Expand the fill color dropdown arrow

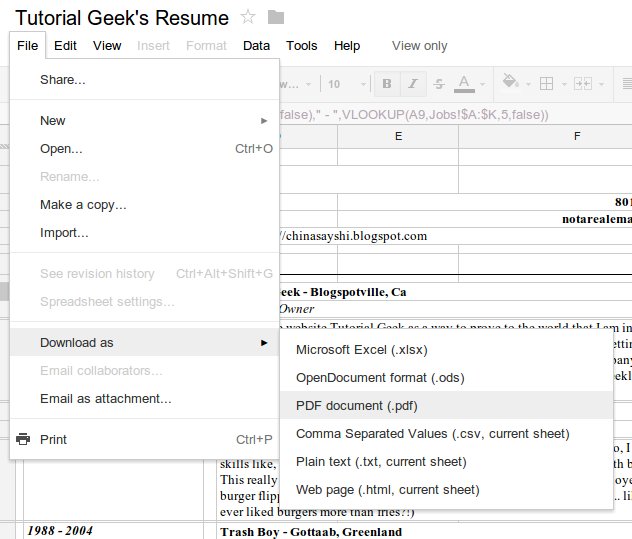pos(528,84)
